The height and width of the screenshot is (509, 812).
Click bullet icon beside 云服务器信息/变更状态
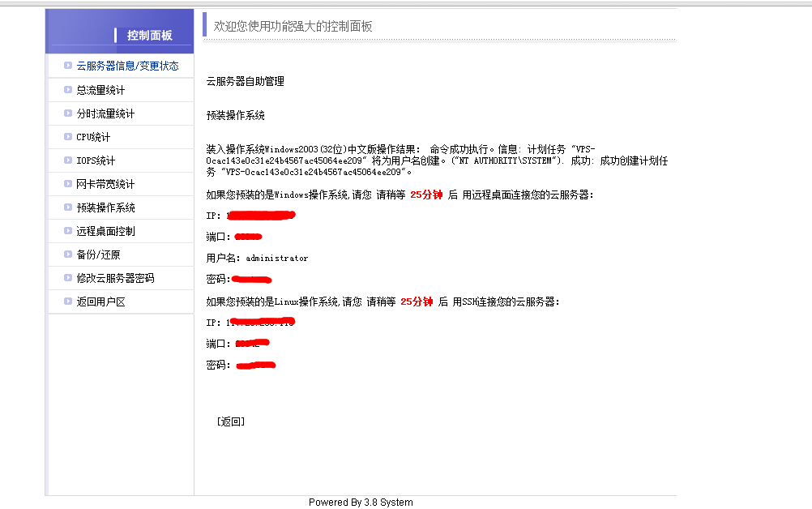(x=68, y=65)
